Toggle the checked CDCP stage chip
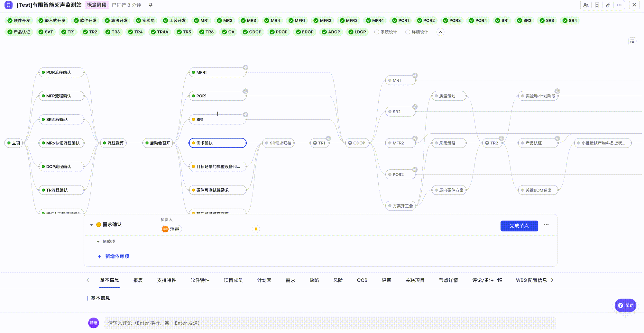Screen dimensions: 644x333 pos(252,32)
